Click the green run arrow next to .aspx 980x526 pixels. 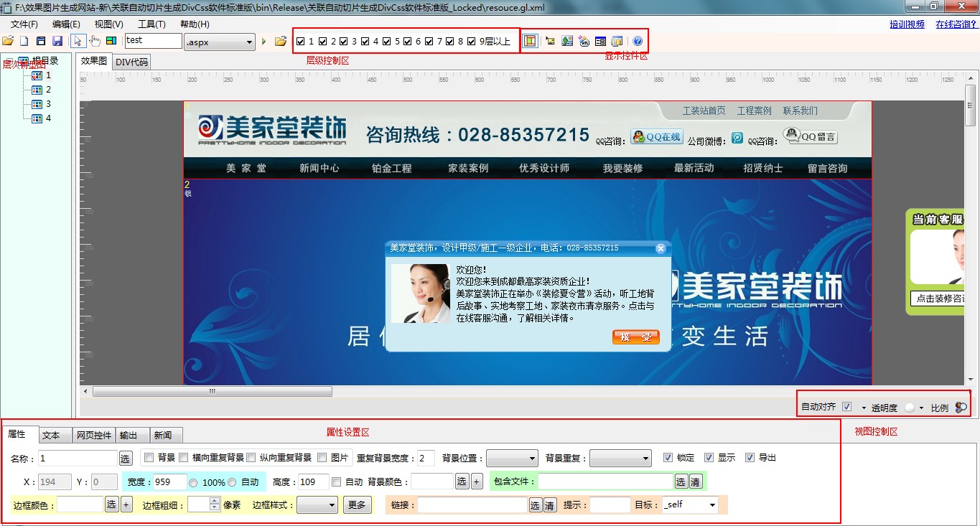[264, 42]
